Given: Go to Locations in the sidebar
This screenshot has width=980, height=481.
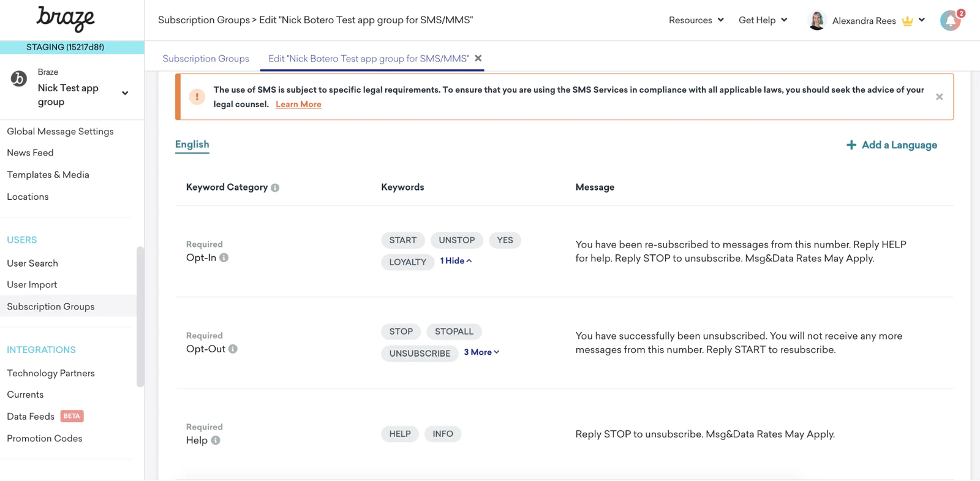Looking at the screenshot, I should (x=28, y=197).
